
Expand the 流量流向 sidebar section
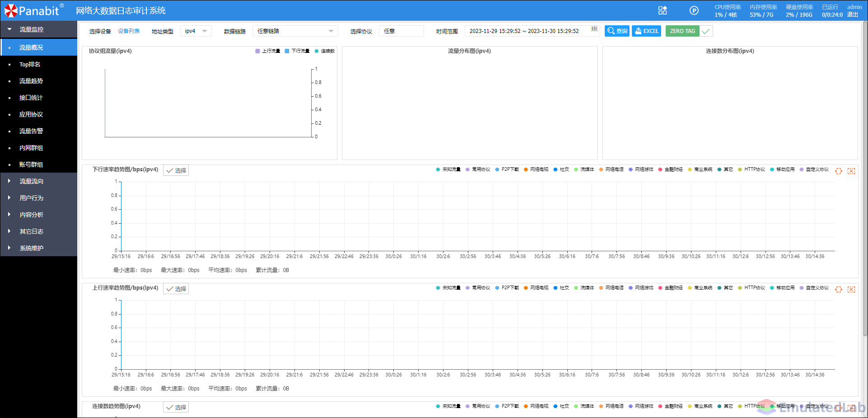click(39, 181)
